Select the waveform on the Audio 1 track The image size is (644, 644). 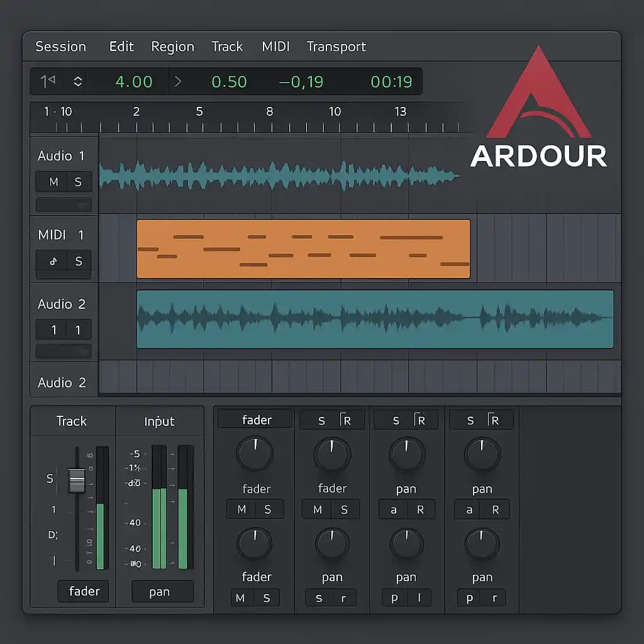click(x=279, y=176)
